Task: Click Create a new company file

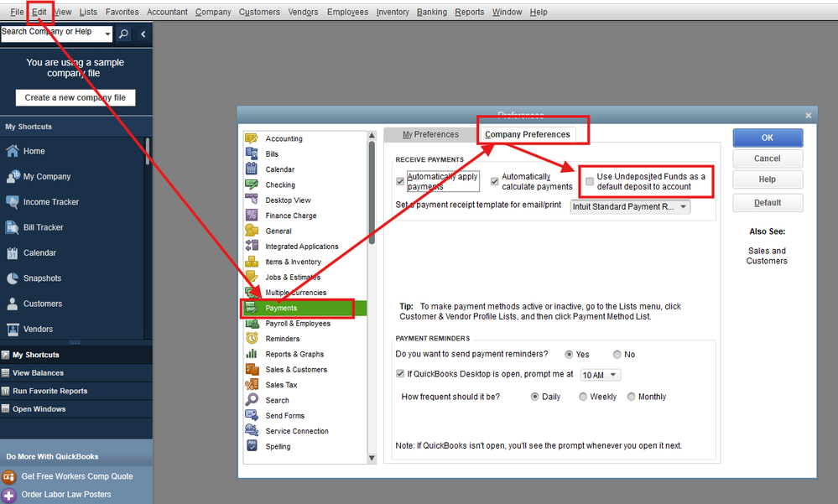Action: click(x=75, y=98)
